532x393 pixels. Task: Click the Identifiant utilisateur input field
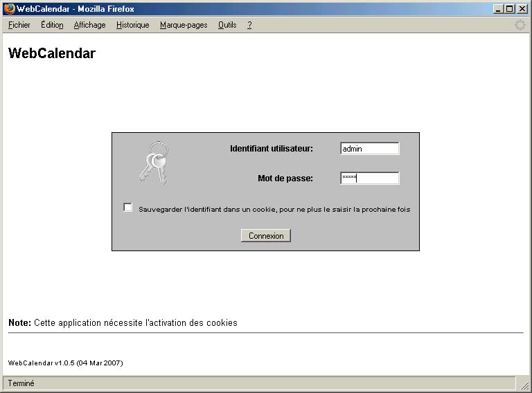(370, 148)
